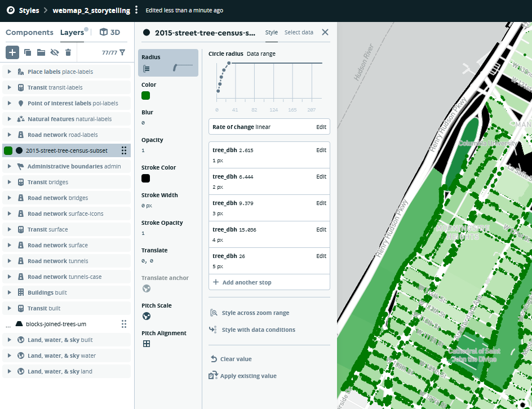Image resolution: width=532 pixels, height=409 pixels.
Task: Click the green Color swatch
Action: click(x=145, y=95)
